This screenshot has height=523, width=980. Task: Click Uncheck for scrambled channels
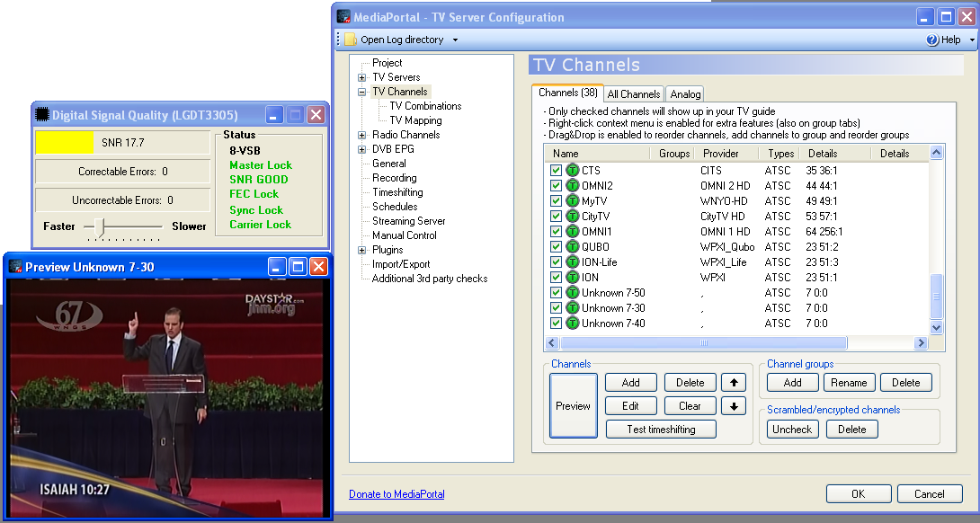pyautogui.click(x=792, y=430)
